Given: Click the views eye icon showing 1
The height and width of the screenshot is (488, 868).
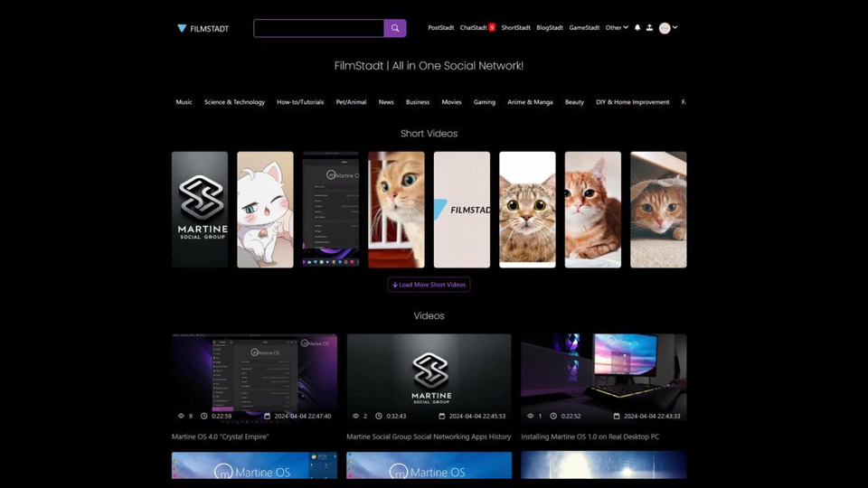Looking at the screenshot, I should point(531,416).
